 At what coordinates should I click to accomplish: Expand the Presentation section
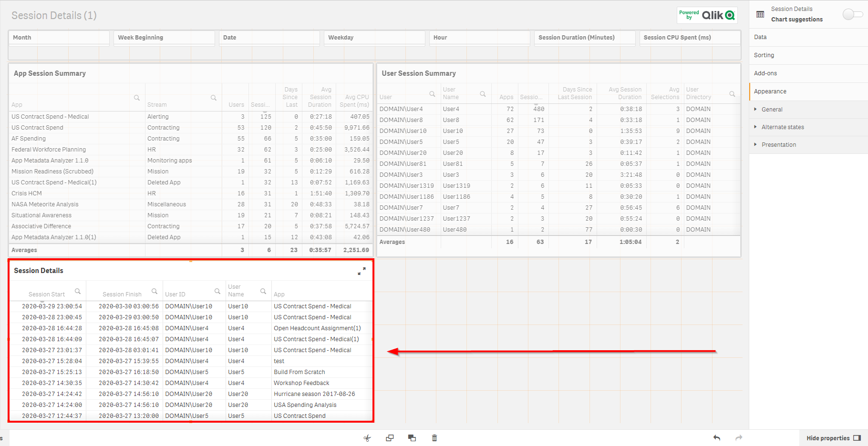click(778, 145)
